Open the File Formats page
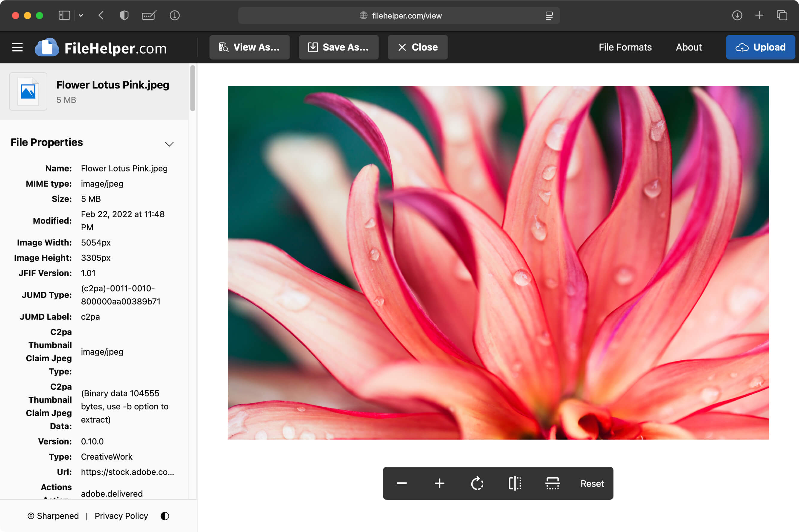799x532 pixels. click(625, 48)
